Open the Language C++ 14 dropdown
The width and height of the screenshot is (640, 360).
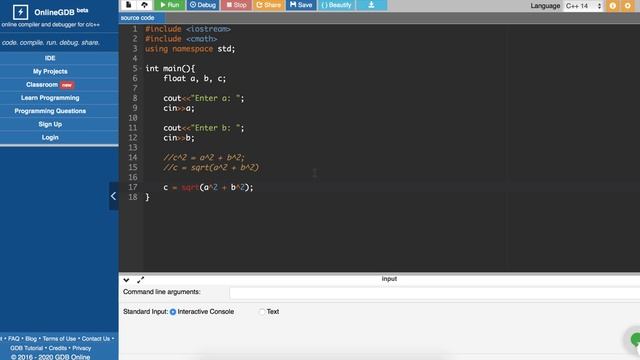(x=583, y=6)
